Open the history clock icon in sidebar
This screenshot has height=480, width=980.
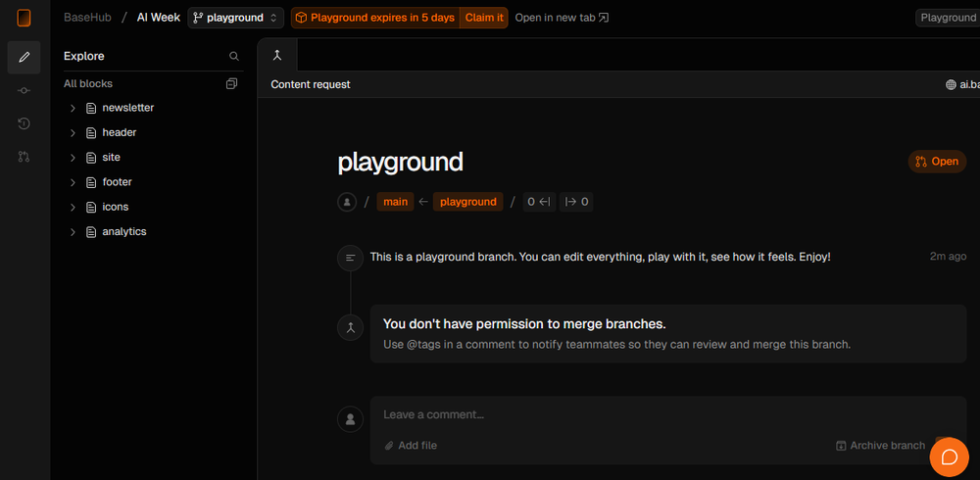pos(24,123)
